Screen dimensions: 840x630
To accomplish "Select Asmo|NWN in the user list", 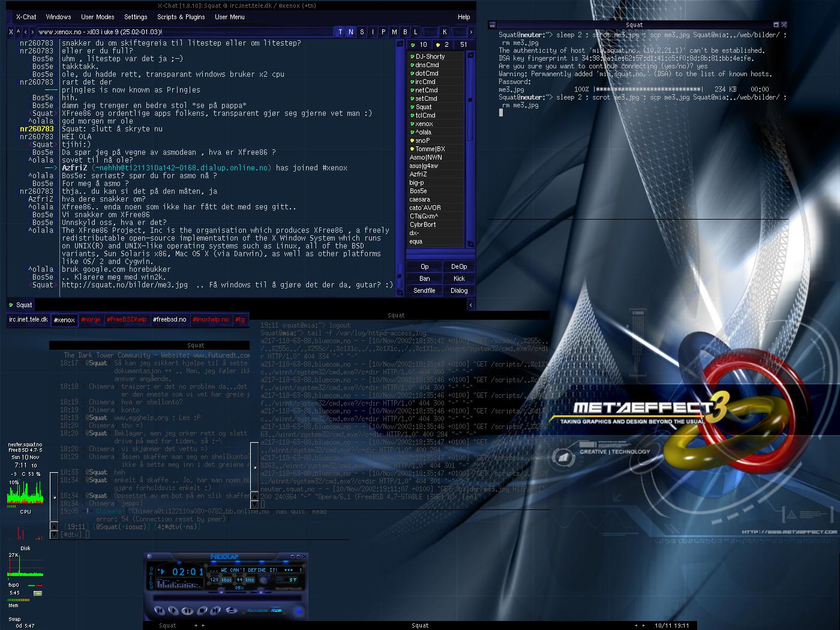I will coord(435,157).
